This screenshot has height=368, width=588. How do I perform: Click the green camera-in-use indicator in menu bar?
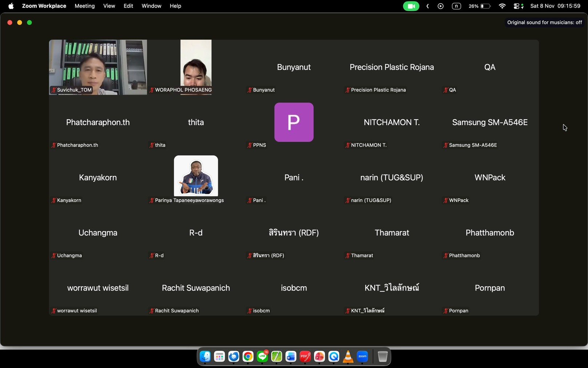click(x=411, y=6)
